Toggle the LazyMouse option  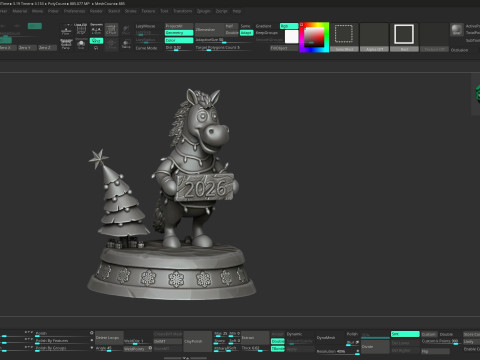coord(145,26)
